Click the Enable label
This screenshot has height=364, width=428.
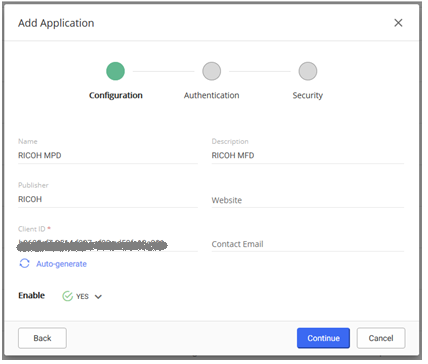[x=31, y=296]
